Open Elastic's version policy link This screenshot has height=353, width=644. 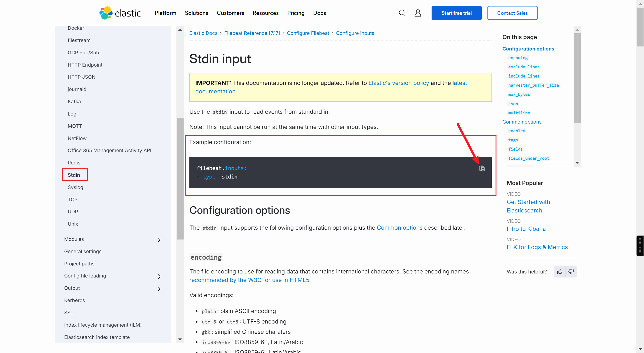click(398, 83)
